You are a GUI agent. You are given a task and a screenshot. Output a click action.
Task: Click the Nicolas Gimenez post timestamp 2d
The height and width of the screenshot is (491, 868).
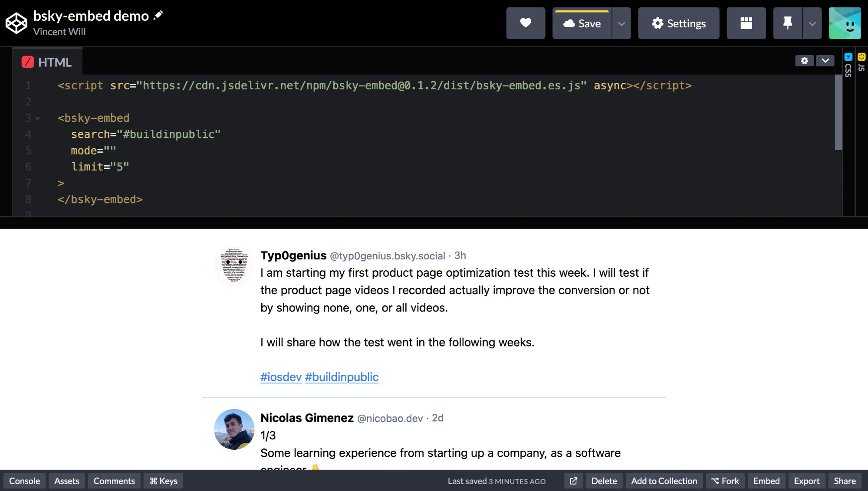437,418
